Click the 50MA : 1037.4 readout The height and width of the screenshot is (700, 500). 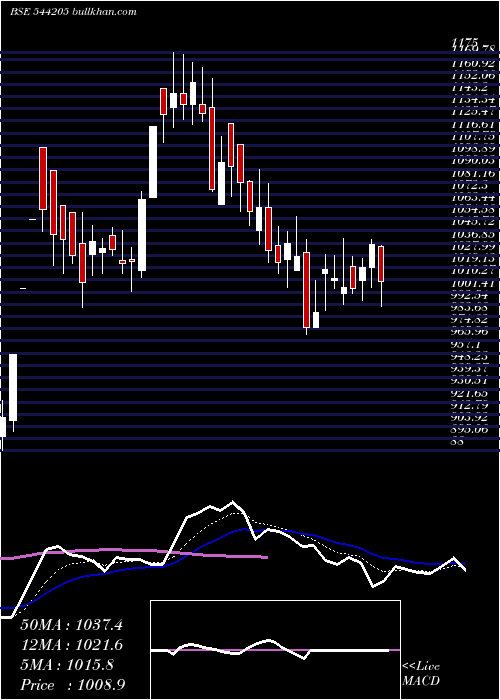[x=71, y=625]
